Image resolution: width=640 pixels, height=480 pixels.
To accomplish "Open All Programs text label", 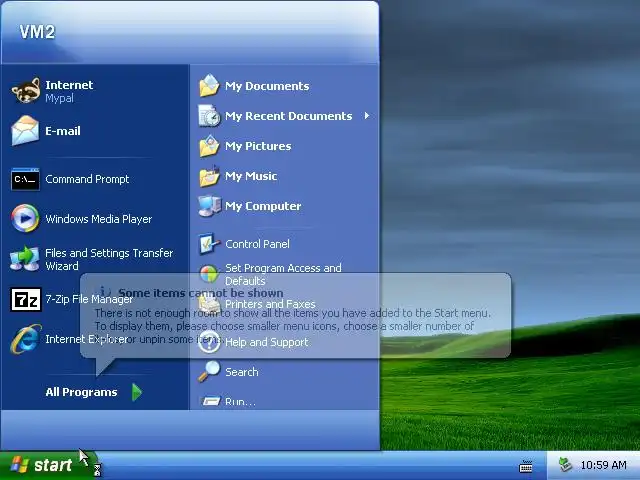I will [x=81, y=392].
